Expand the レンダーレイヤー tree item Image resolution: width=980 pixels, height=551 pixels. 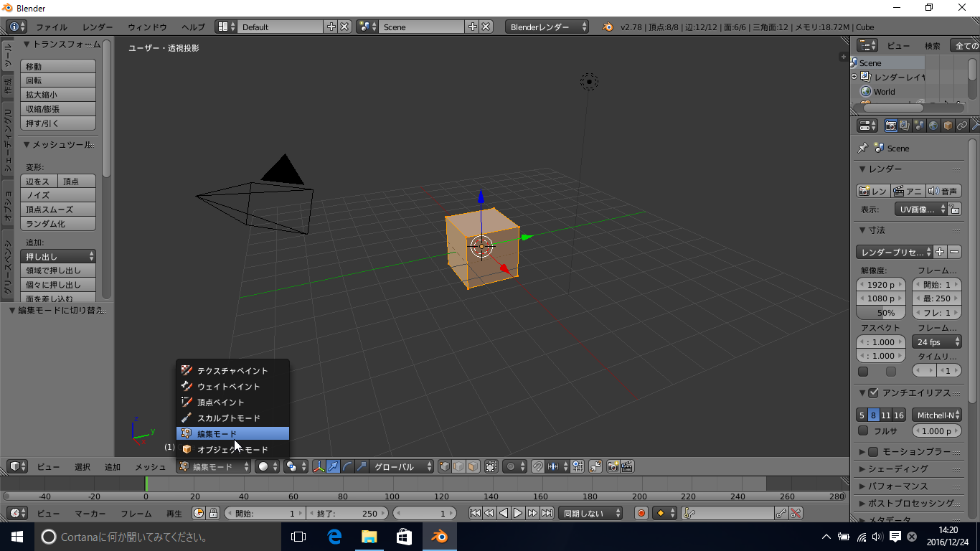pyautogui.click(x=854, y=77)
